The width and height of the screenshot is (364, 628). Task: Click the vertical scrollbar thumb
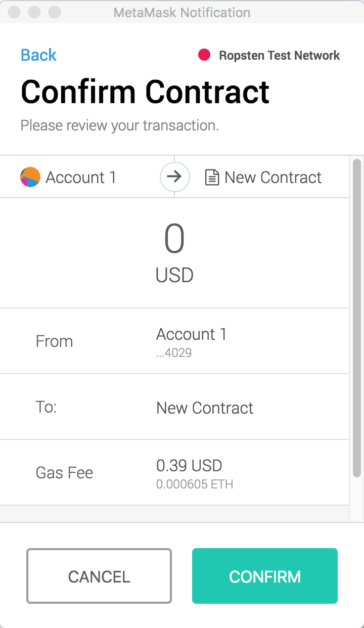[357, 318]
